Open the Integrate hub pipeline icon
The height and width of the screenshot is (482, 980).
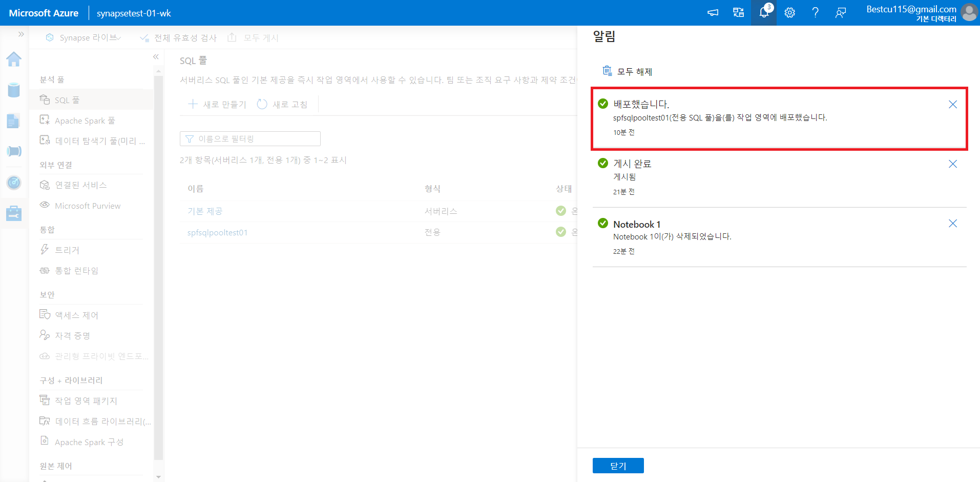pyautogui.click(x=14, y=151)
